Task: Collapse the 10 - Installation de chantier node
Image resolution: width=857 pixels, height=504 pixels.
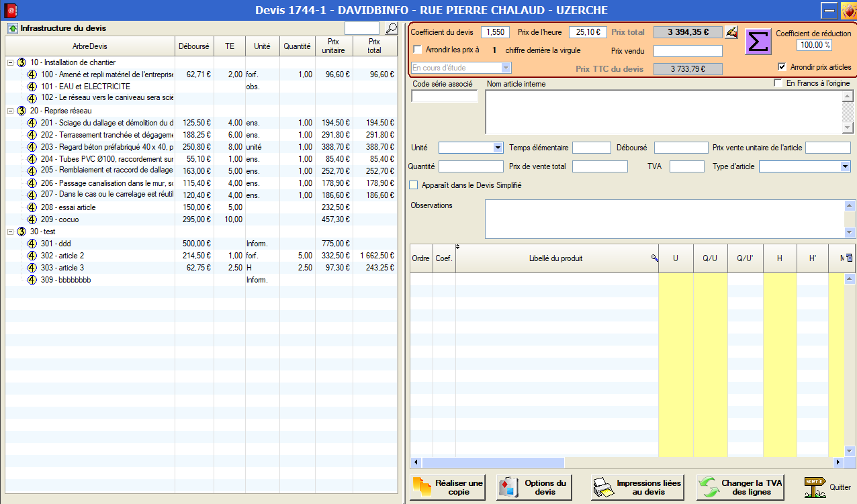Action: [10, 62]
